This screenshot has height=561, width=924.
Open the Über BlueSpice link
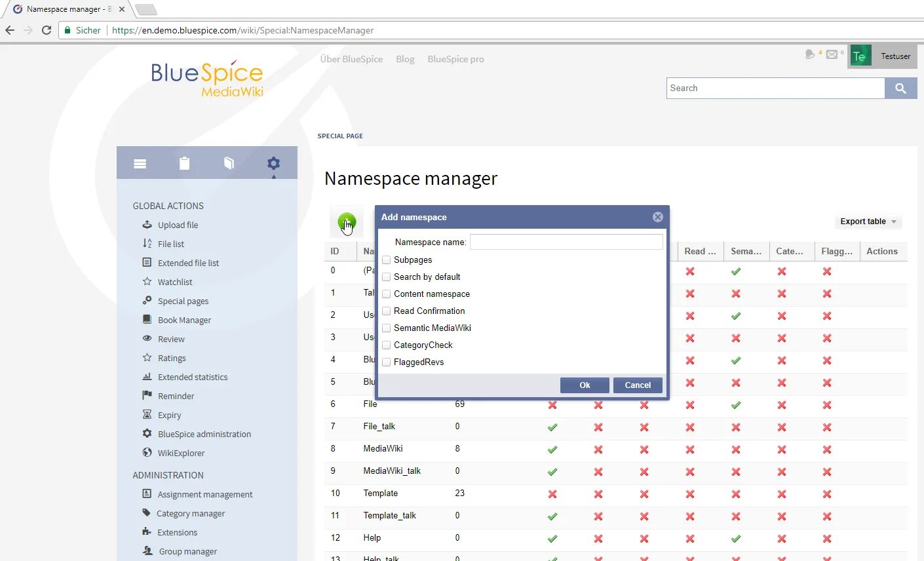pos(351,59)
